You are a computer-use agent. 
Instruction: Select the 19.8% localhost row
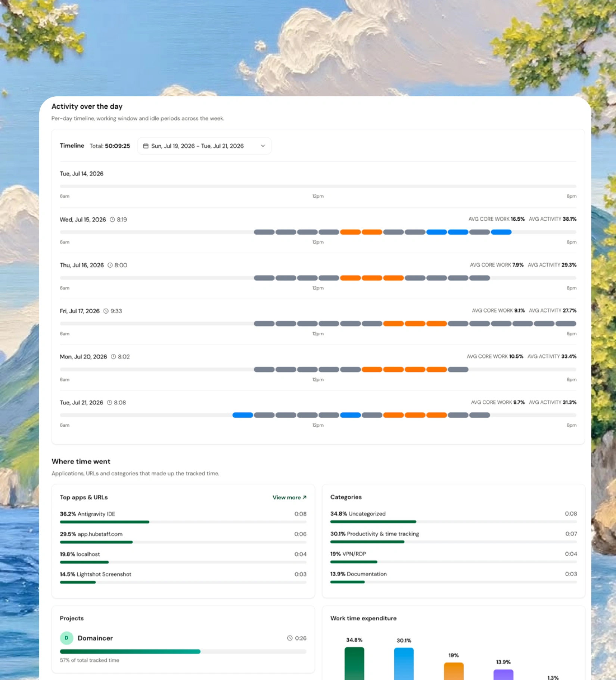click(183, 558)
